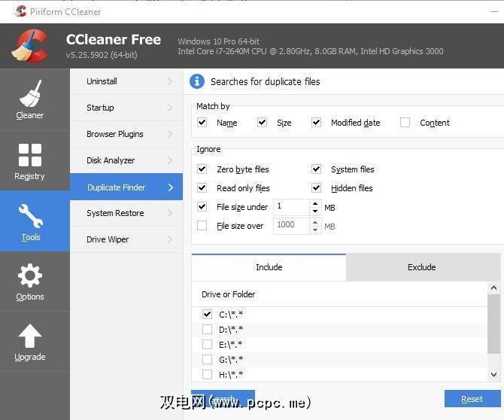Select Browser Plugins menu item
The height and width of the screenshot is (420, 504).
coord(126,134)
